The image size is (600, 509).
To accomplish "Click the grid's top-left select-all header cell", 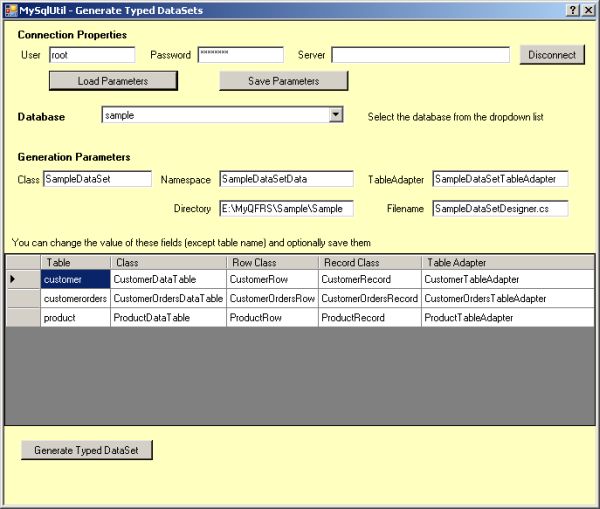I will (23, 263).
